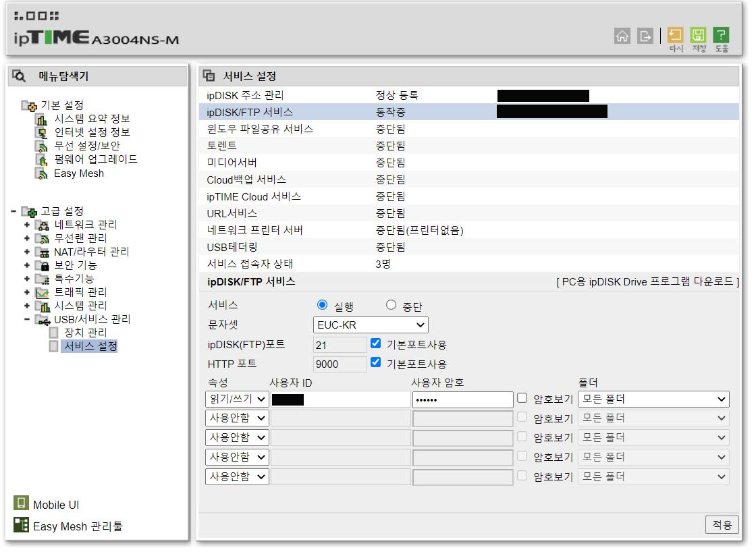This screenshot has width=756, height=554.
Task: Click the 무선 설정/보안 icon
Action: coord(42,146)
